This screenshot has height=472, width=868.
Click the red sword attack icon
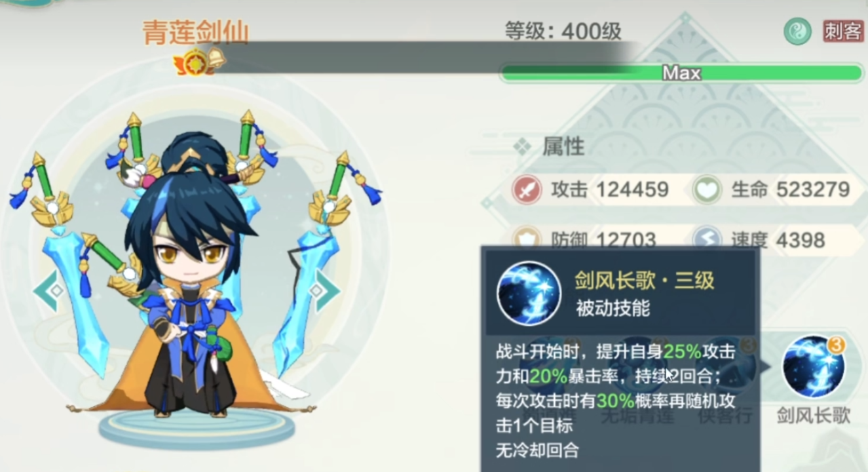click(527, 189)
